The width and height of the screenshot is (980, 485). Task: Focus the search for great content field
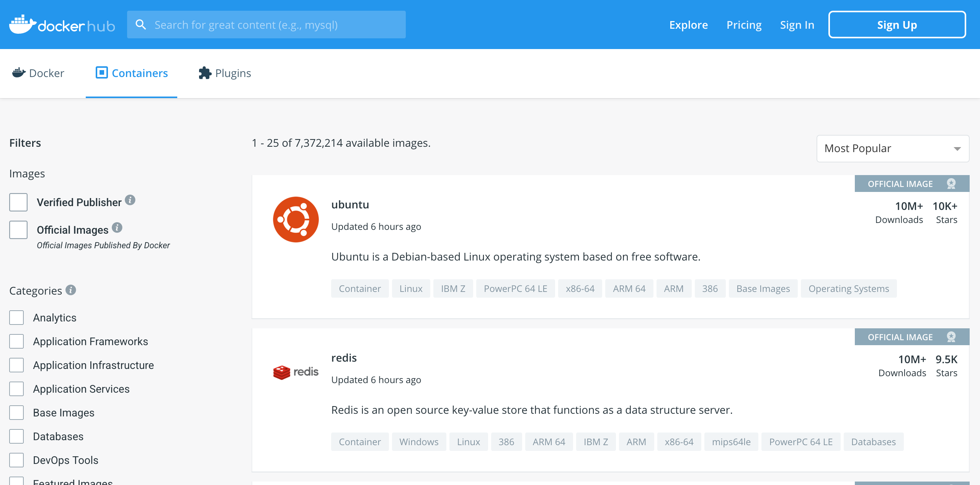point(266,25)
